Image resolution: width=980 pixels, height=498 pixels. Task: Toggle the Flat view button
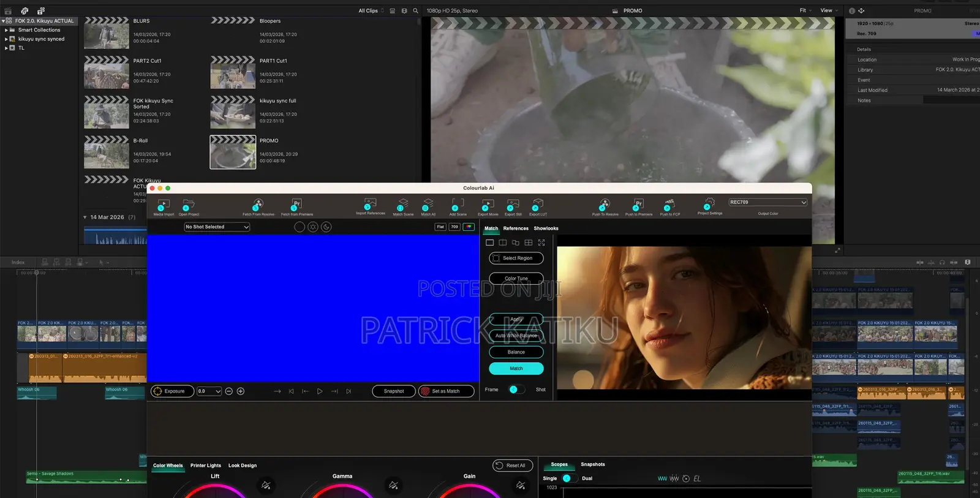pos(440,227)
